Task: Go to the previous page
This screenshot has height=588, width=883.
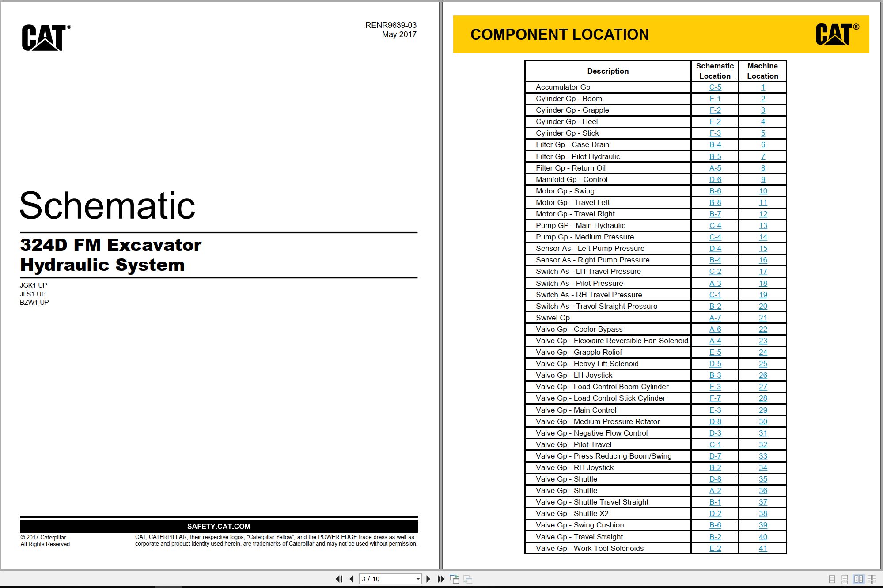Action: pos(352,579)
